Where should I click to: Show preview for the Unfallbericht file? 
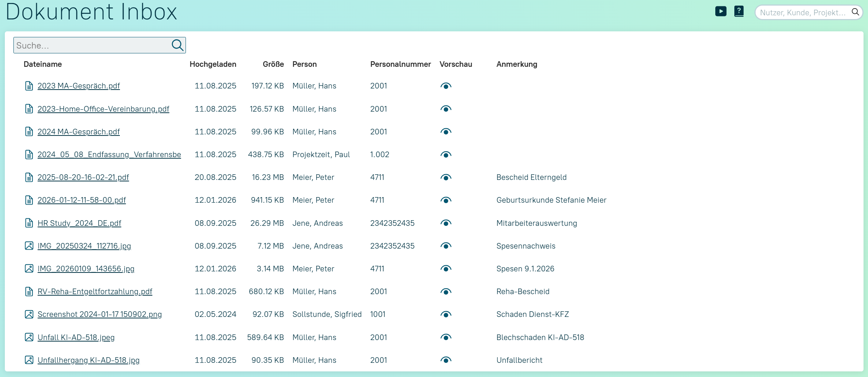(x=446, y=360)
